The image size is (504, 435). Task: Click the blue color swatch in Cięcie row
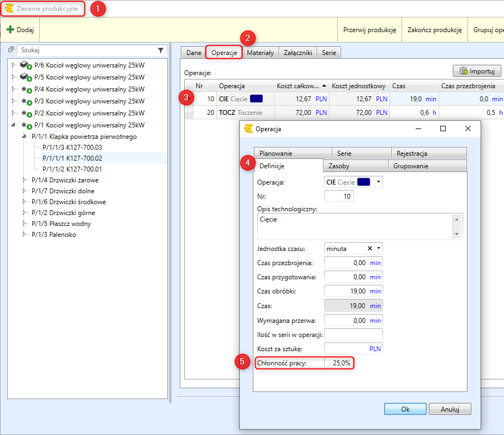(x=256, y=99)
